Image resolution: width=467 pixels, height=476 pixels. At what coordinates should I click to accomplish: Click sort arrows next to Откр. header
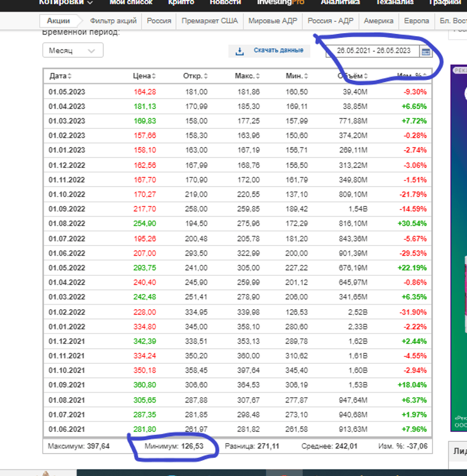pos(205,76)
